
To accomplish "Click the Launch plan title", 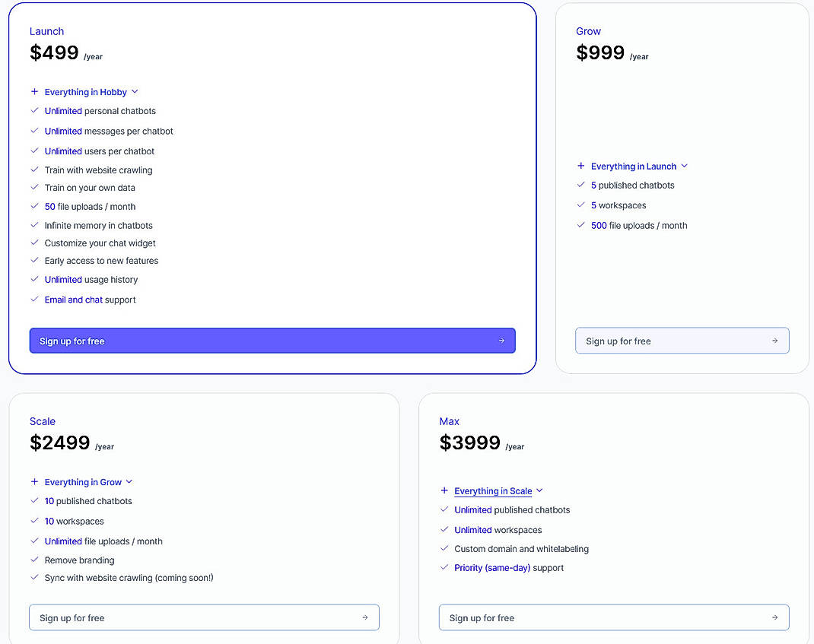I will tap(46, 31).
